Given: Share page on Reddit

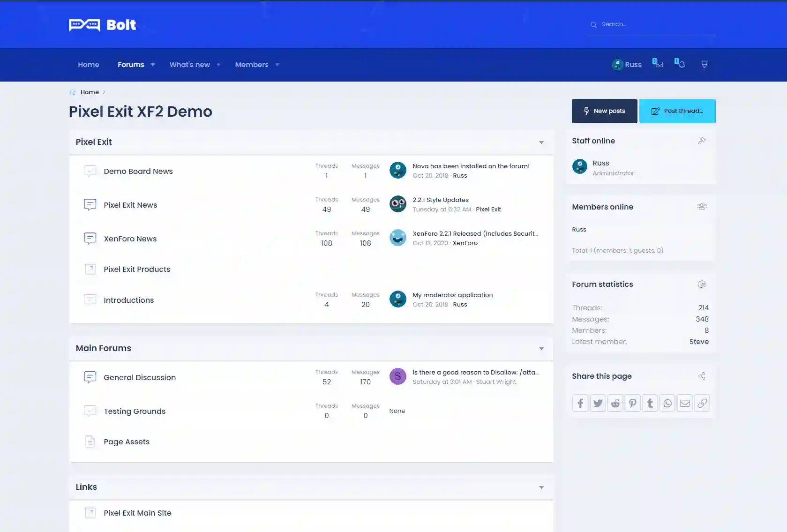Looking at the screenshot, I should 615,403.
